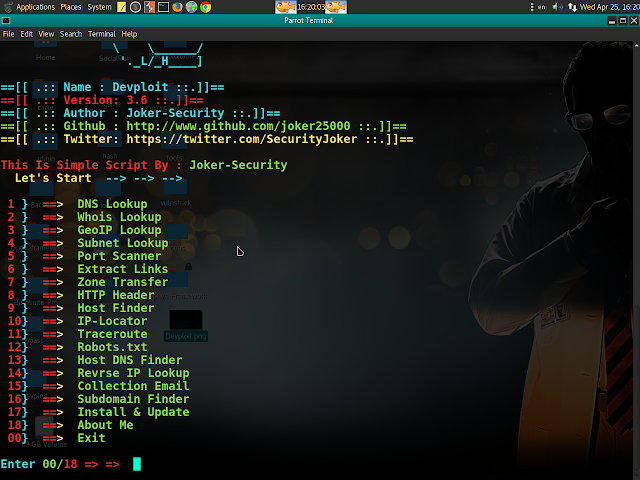Maximize the Parrot Terminal window
Image resolution: width=640 pixels, height=480 pixels.
click(622, 20)
